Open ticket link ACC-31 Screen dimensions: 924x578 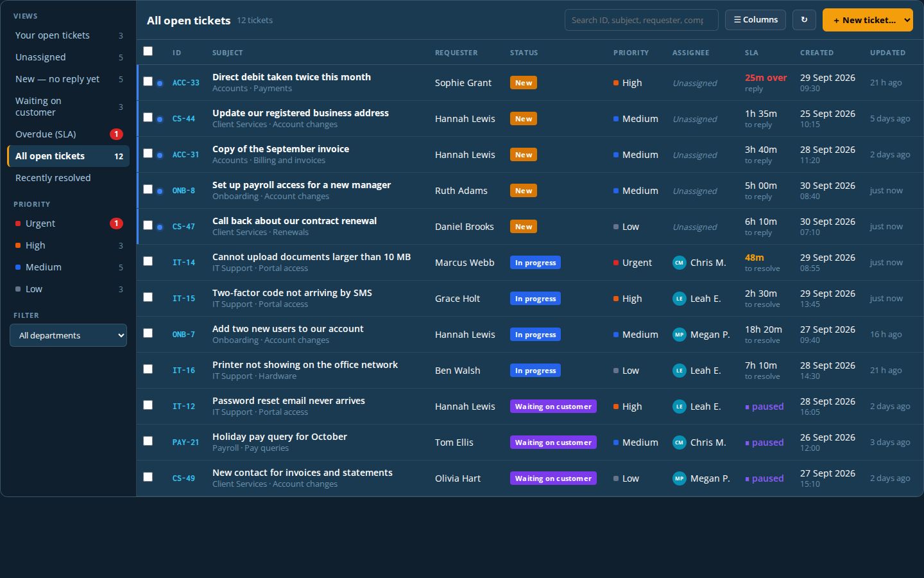click(x=185, y=155)
